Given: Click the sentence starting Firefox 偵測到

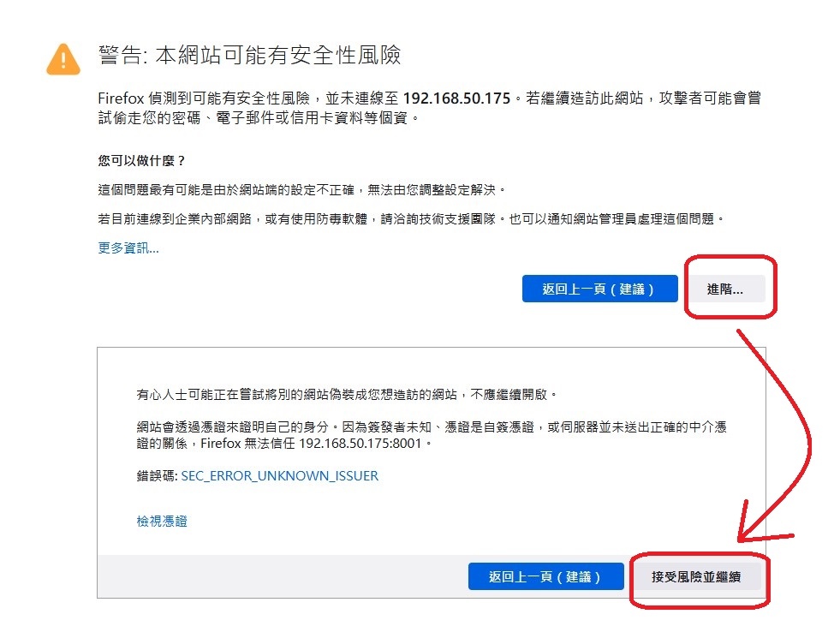Looking at the screenshot, I should (x=430, y=108).
